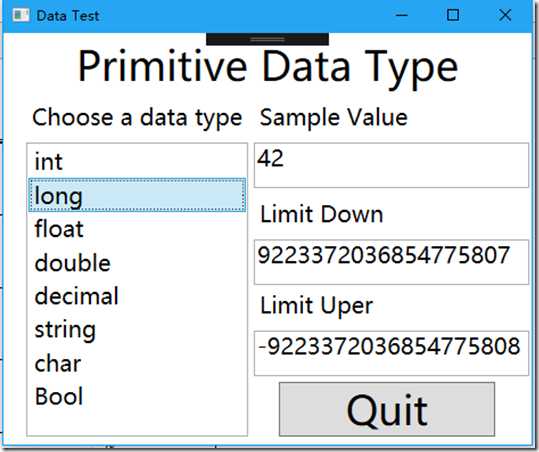Click the Data Test app icon in title bar

[x=21, y=15]
